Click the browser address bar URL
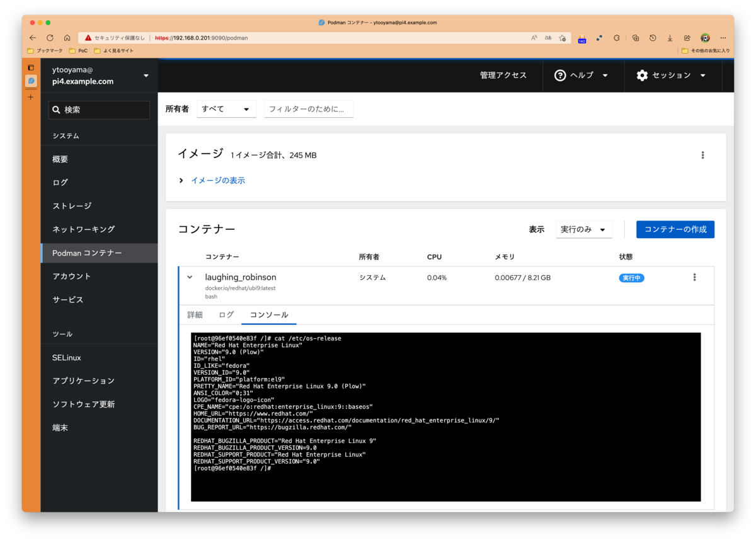 (202, 38)
